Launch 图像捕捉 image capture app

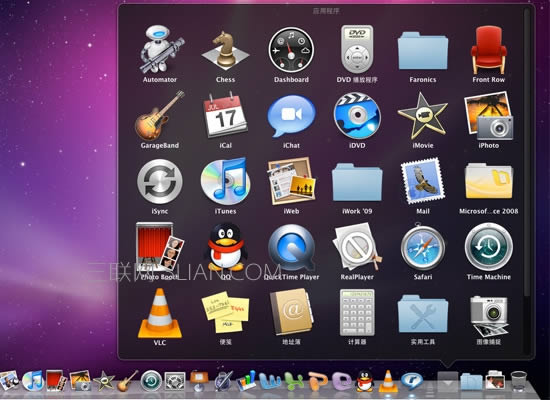point(489,316)
